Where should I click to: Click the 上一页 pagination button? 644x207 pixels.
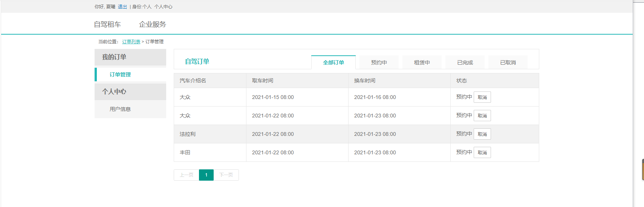187,175
